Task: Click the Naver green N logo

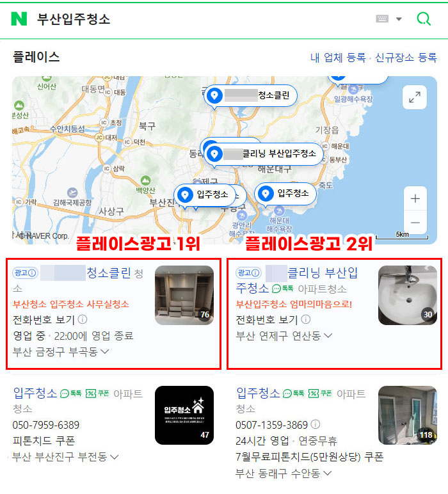Action: (19, 19)
